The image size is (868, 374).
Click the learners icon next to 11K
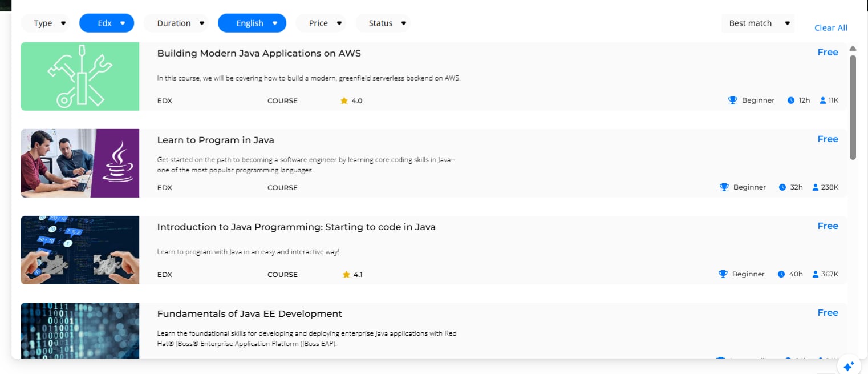[x=822, y=100]
